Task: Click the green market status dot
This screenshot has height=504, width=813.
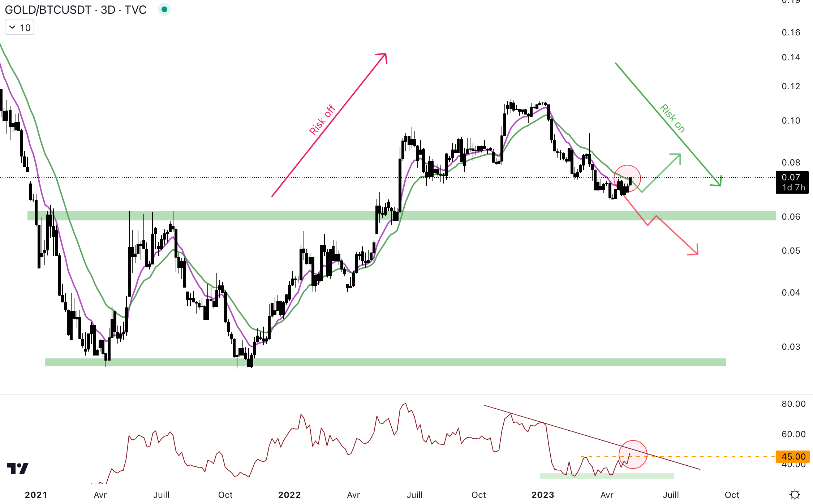Action: tap(164, 10)
